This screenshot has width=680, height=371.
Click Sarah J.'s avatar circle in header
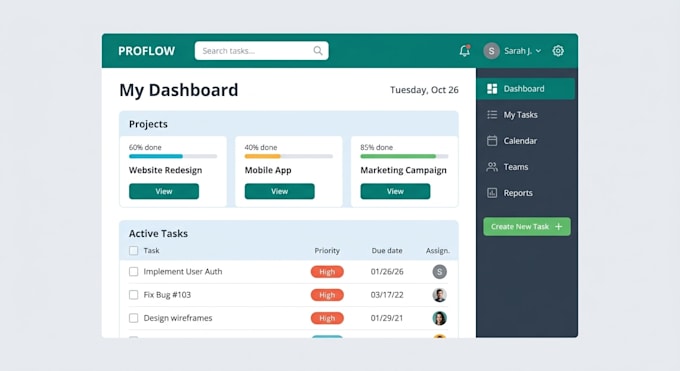click(x=491, y=51)
